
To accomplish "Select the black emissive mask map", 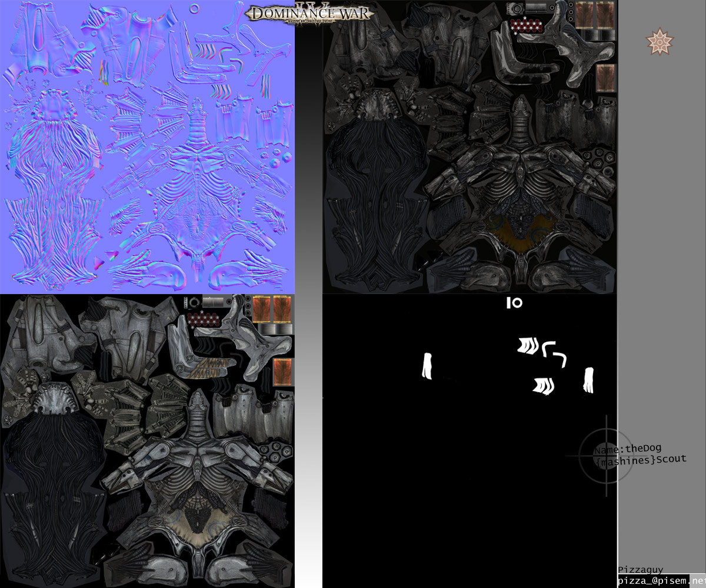I will (x=469, y=441).
